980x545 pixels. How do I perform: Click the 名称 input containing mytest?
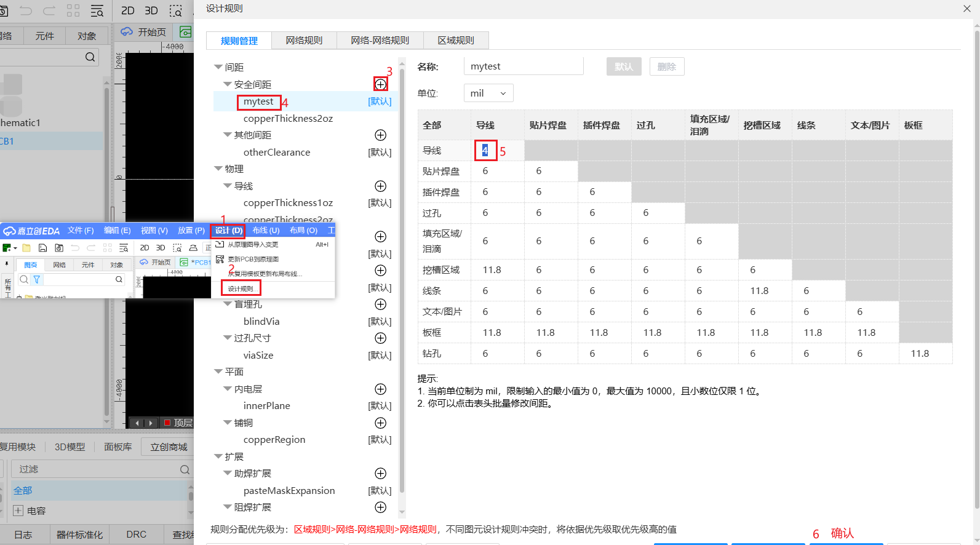coord(524,66)
